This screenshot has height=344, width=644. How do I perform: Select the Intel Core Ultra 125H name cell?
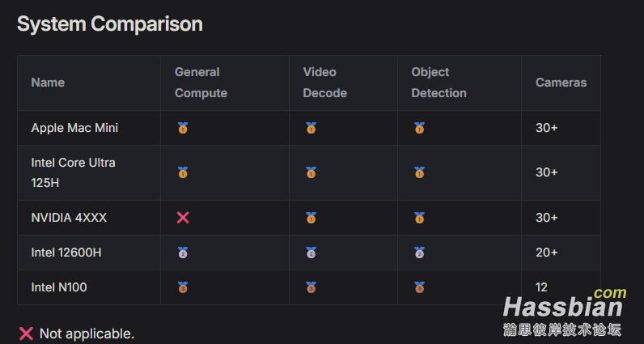coord(89,172)
